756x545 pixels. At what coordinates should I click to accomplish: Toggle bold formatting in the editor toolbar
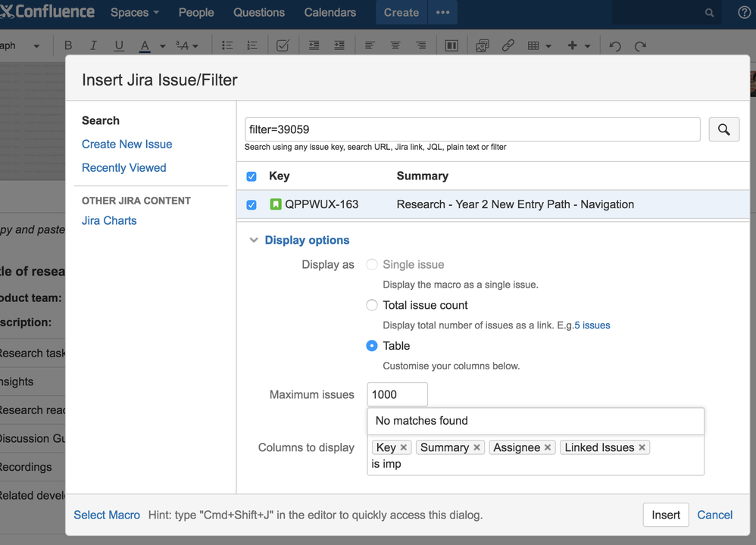coord(68,45)
